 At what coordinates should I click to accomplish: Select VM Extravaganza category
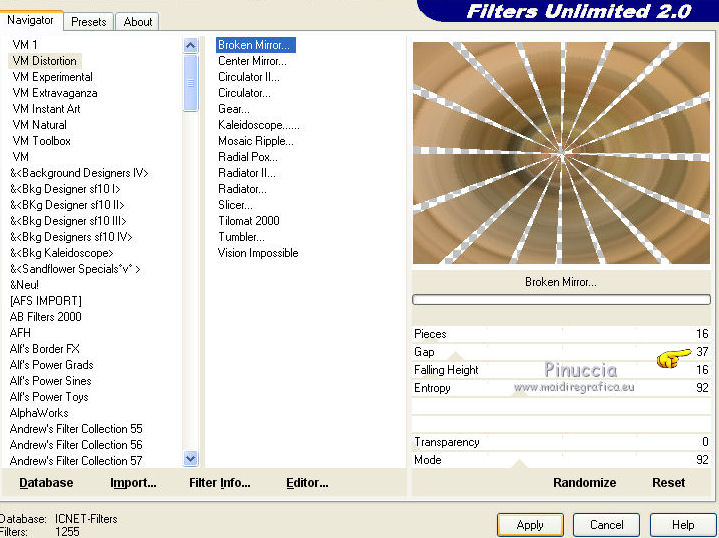[55, 93]
